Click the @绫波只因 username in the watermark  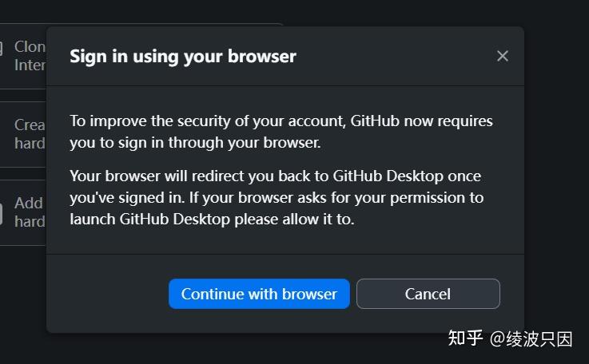point(531,339)
